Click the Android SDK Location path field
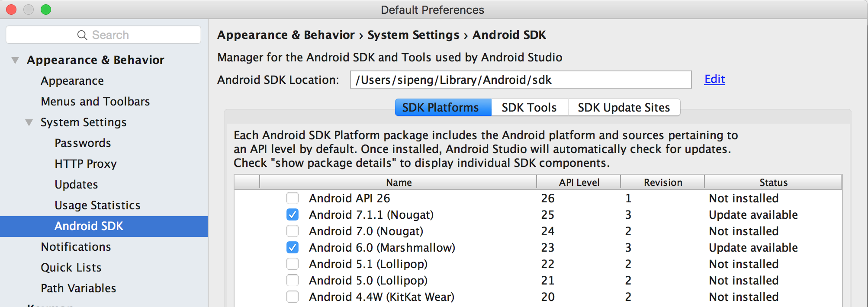Viewport: 868px width, 307px height. coord(521,80)
